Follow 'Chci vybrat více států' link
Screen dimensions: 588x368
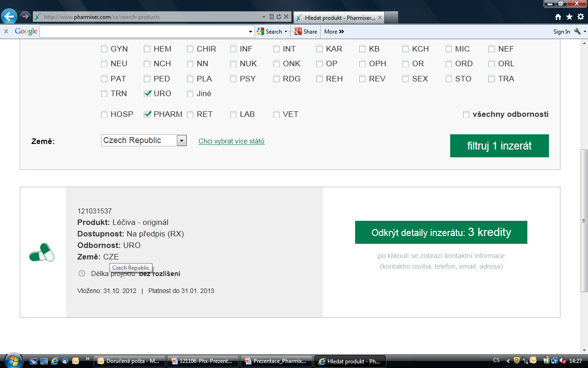(x=232, y=141)
